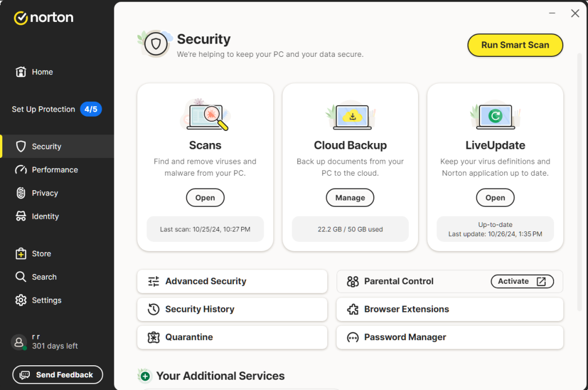Screen dimensions: 588x390
Task: Open Identity from the sidebar
Action: tap(45, 217)
